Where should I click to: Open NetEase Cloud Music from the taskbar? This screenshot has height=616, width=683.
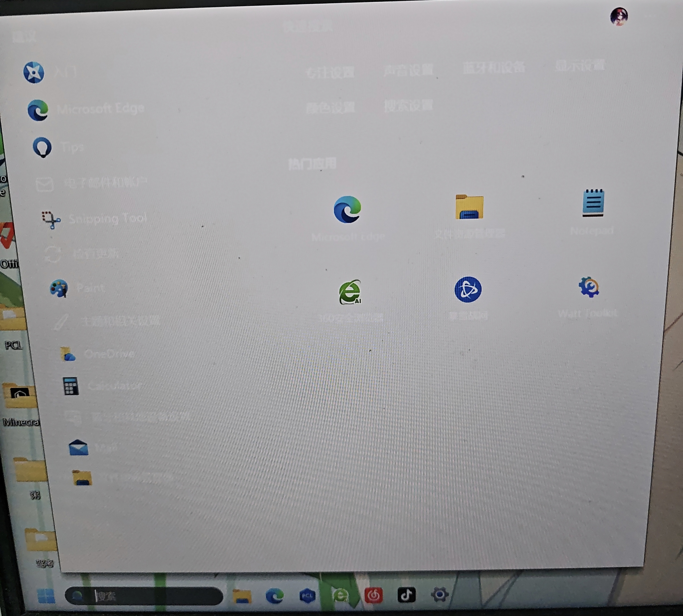[373, 595]
